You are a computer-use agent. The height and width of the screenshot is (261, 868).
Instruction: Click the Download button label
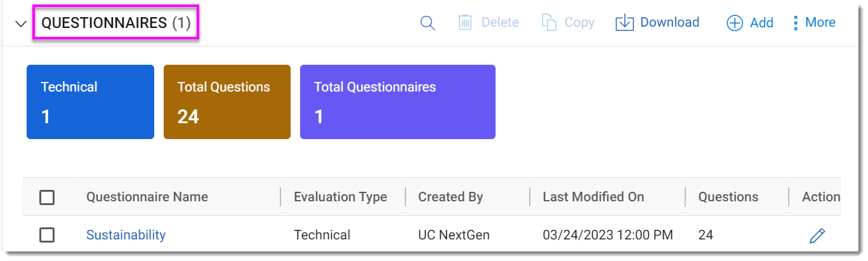tap(669, 23)
